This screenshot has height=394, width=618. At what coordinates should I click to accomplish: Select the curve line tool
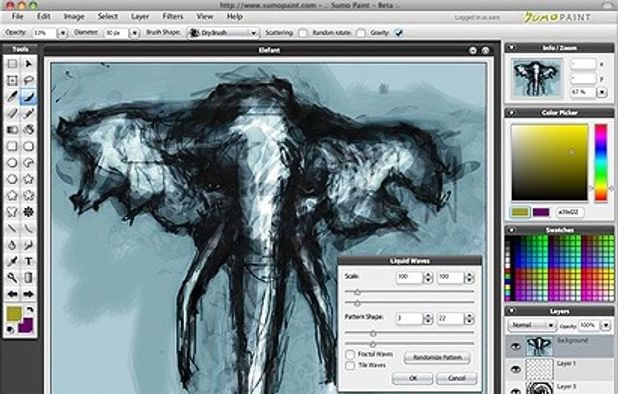[x=28, y=228]
